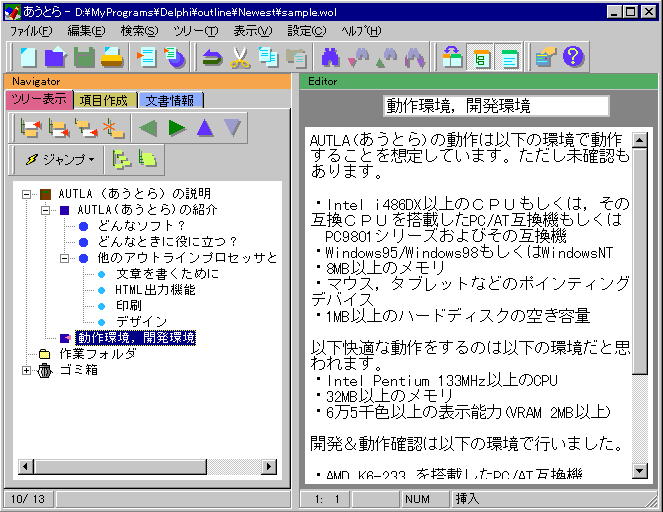Click the tree horizontal scrollbar right arrow
The image size is (663, 512).
(268, 467)
